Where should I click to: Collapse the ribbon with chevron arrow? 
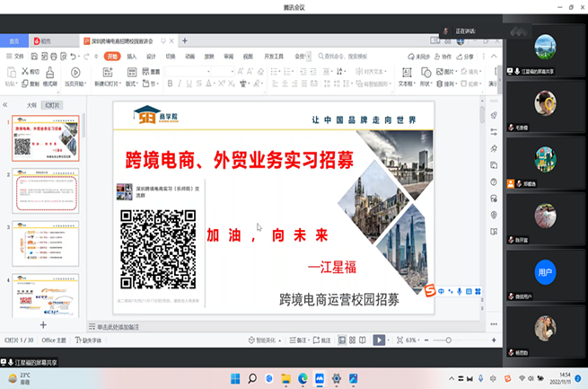click(495, 57)
